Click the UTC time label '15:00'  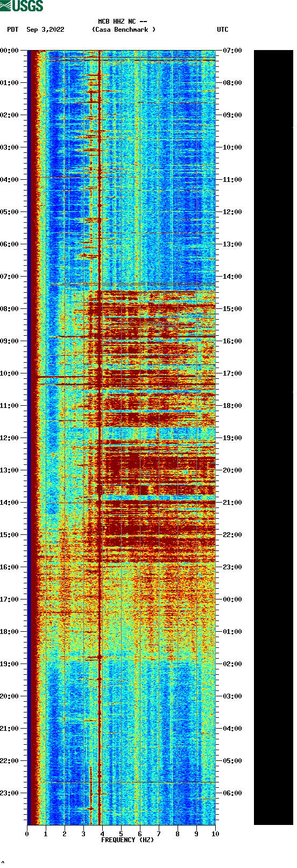[x=232, y=309]
